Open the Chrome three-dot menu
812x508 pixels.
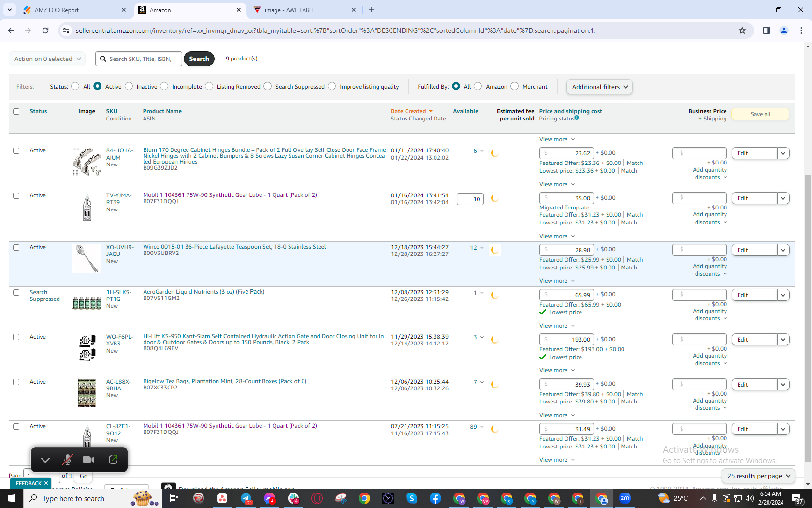[x=801, y=30]
